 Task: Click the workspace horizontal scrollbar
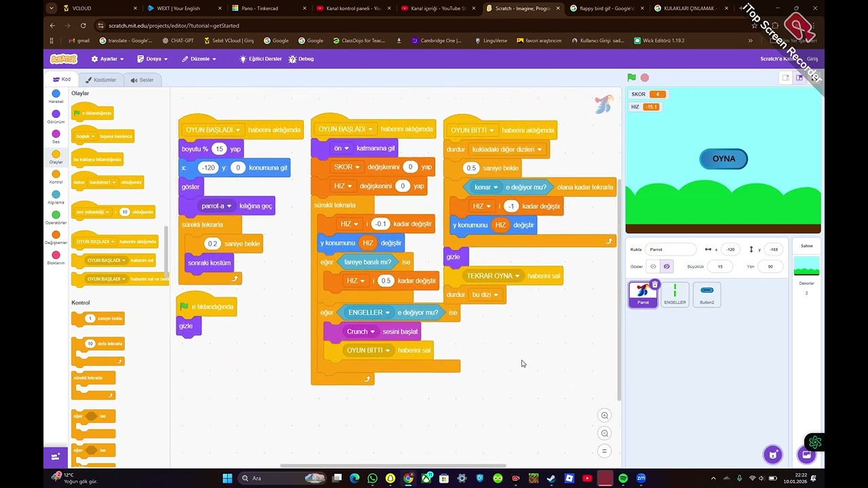(393, 466)
